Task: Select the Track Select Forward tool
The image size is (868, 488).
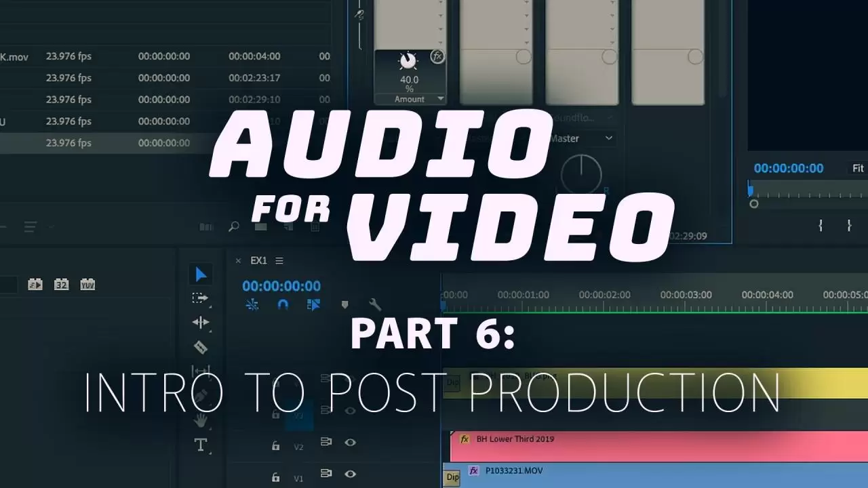Action: 201,298
